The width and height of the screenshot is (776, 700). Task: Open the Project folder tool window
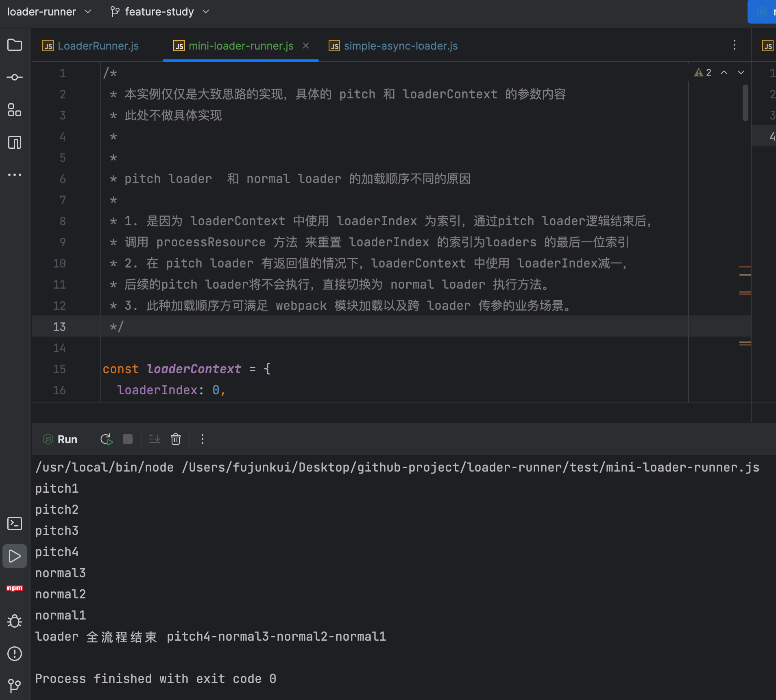pyautogui.click(x=15, y=45)
